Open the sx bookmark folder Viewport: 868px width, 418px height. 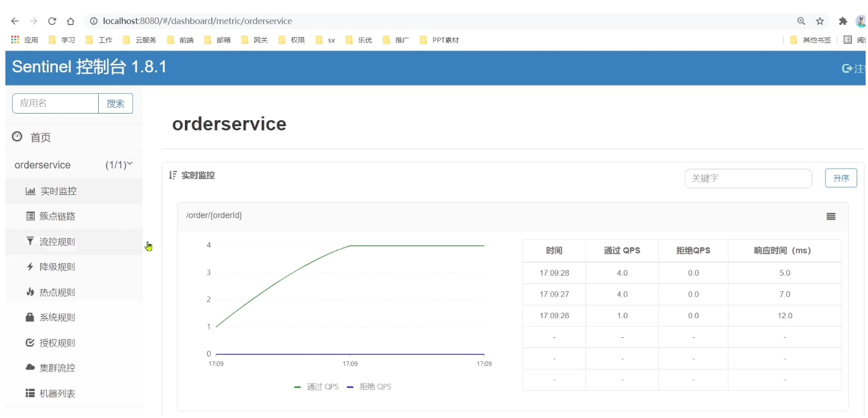coord(325,40)
